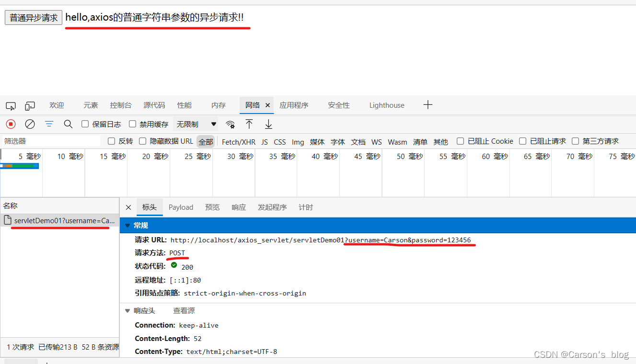Filter by WS requests
Image resolution: width=636 pixels, height=364 pixels.
point(377,142)
